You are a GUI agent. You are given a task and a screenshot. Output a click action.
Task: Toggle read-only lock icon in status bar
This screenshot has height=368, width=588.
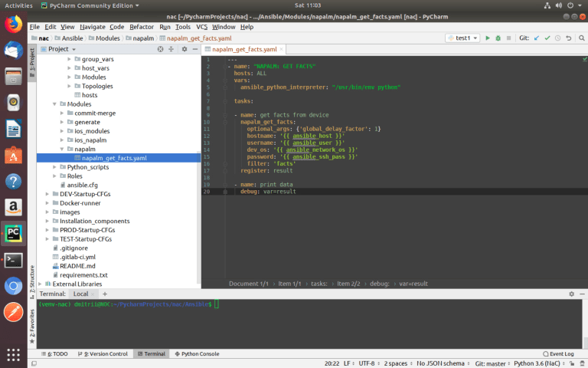(x=572, y=363)
